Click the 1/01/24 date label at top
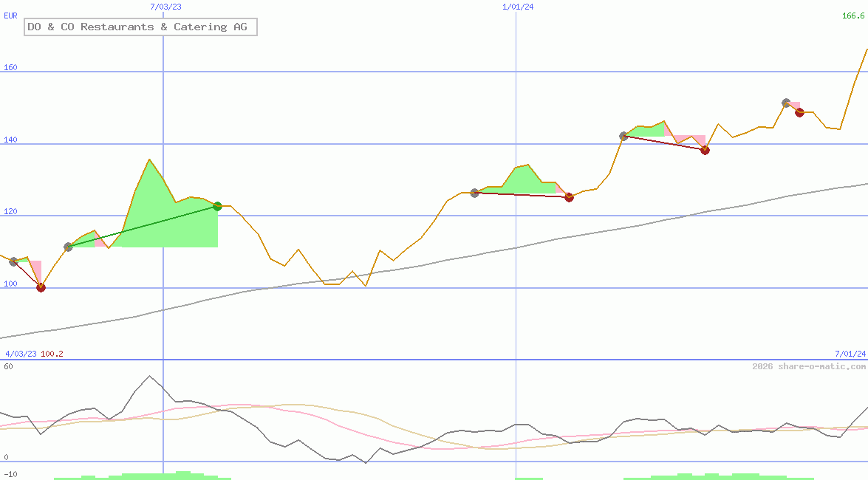The height and width of the screenshot is (480, 868). tap(518, 7)
